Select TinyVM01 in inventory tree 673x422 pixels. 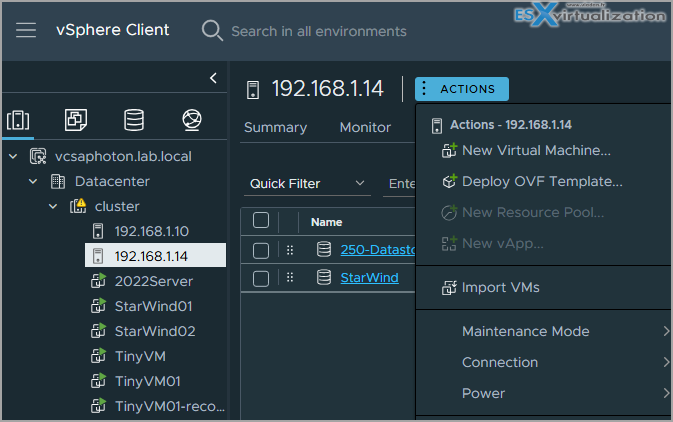[148, 381]
